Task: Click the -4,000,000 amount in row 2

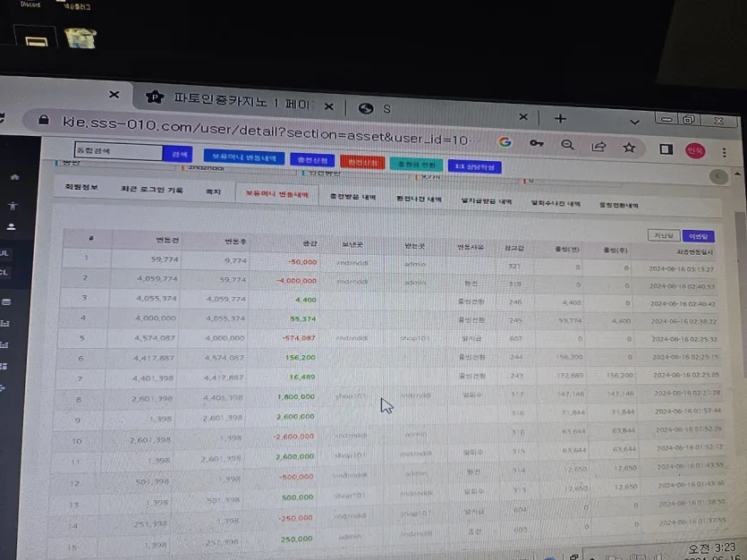Action: pos(297,281)
